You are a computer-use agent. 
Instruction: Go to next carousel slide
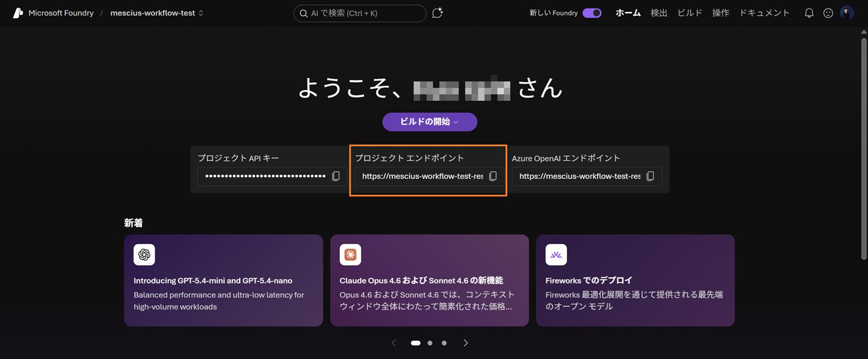click(x=465, y=343)
